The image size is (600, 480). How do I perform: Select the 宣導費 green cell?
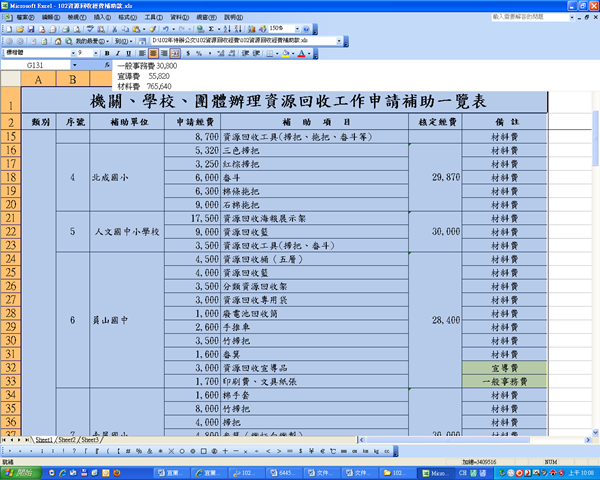(x=504, y=368)
